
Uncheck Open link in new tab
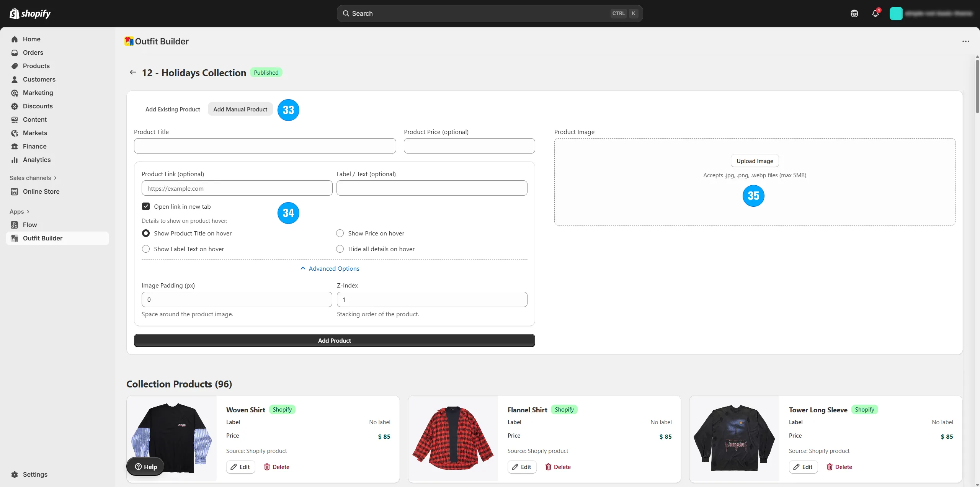click(x=146, y=206)
